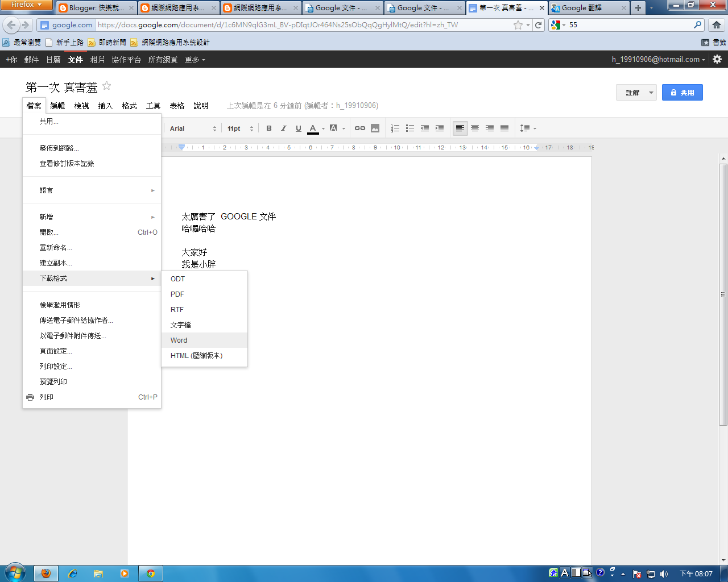Open line spacing dropdown
Image resolution: width=728 pixels, height=582 pixels.
[528, 128]
